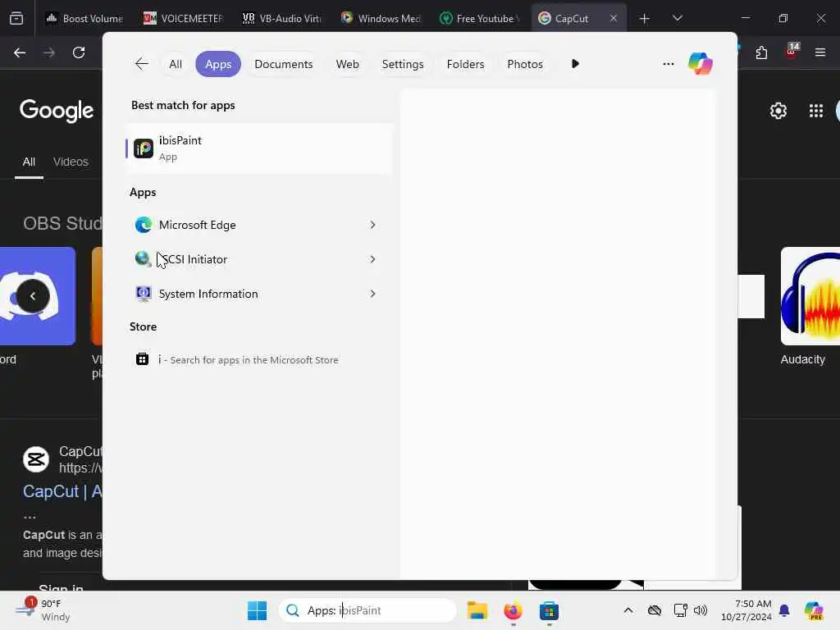Image resolution: width=840 pixels, height=630 pixels.
Task: Open Google quick settings gear
Action: 778,111
